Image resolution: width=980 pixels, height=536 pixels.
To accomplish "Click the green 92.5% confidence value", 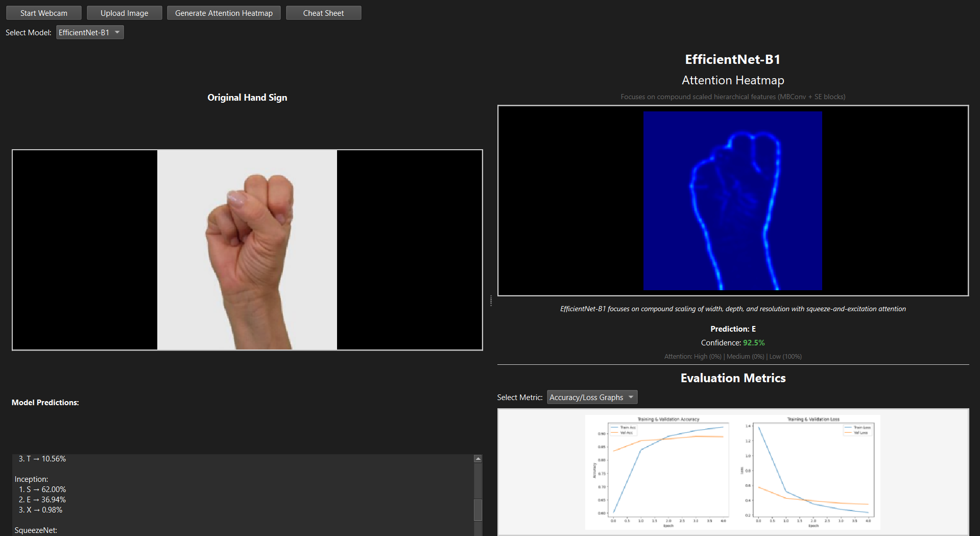I will 754,343.
